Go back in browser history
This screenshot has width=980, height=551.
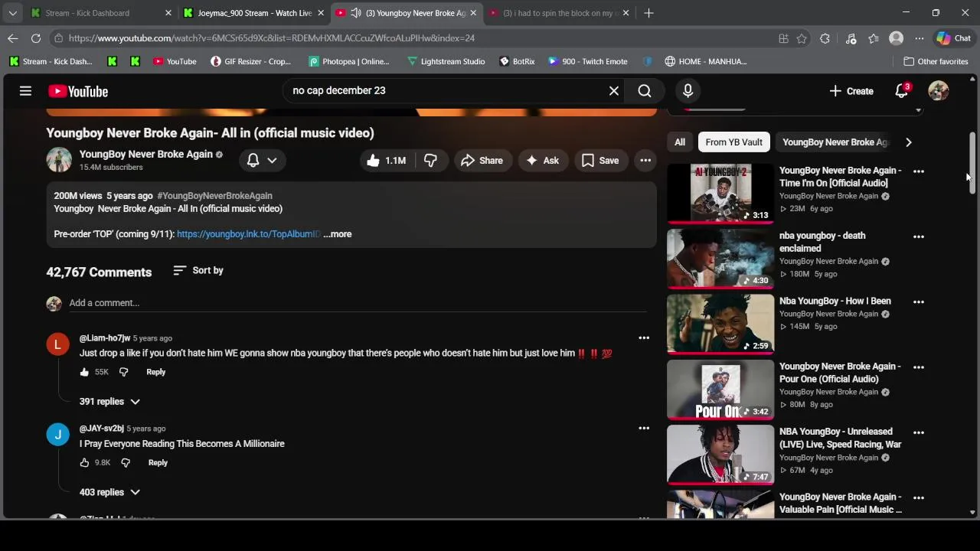coord(13,38)
